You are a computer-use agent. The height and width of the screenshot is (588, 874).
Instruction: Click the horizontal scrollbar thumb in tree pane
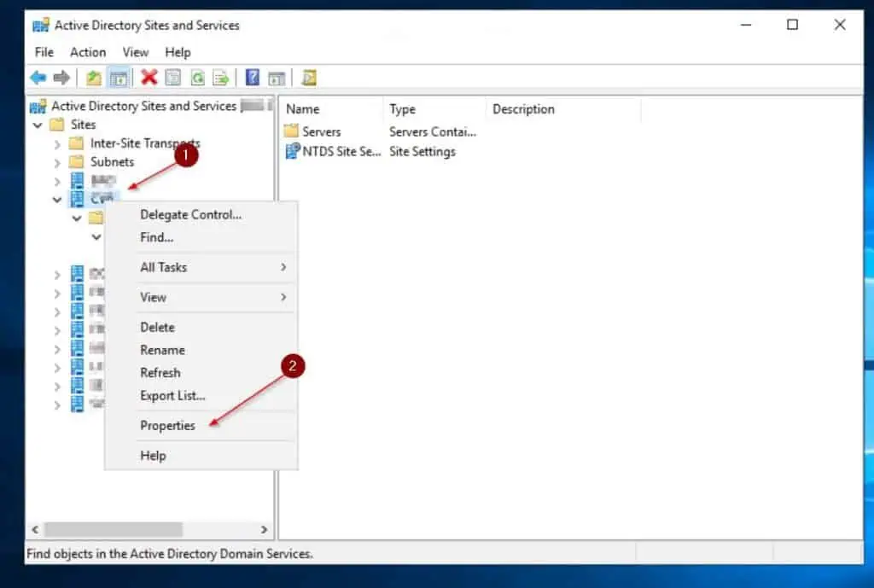tap(114, 529)
